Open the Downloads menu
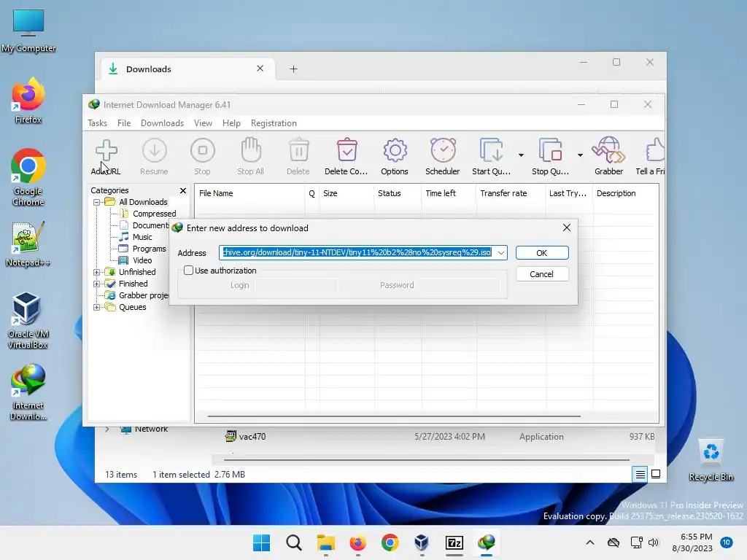The image size is (747, 560). 162,122
